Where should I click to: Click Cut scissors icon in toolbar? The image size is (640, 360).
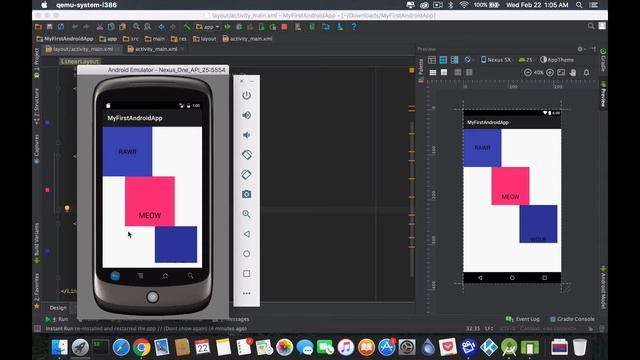tap(100, 27)
